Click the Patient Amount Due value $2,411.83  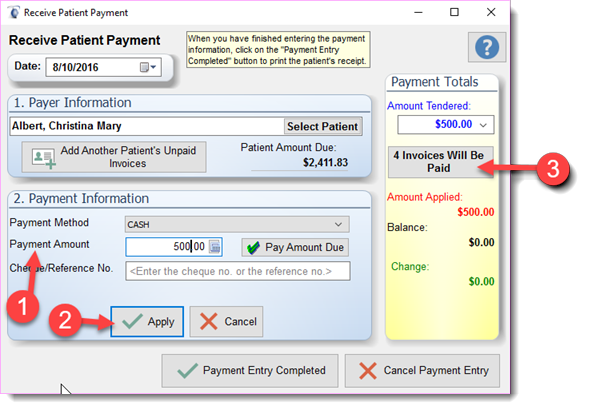(325, 163)
